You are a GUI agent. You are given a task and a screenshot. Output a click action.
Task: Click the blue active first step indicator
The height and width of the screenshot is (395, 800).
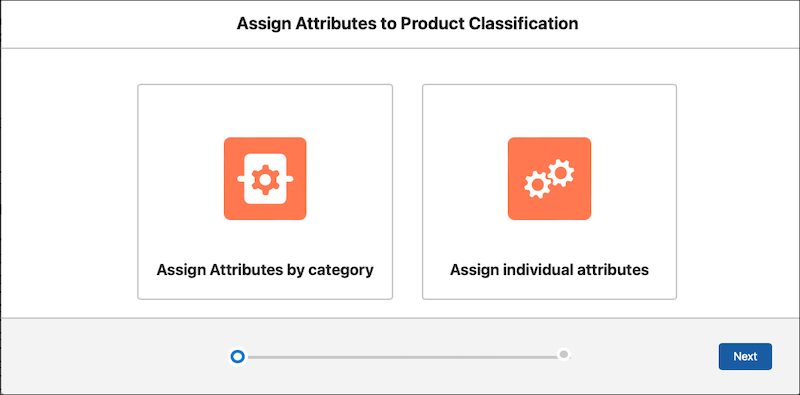pos(237,356)
